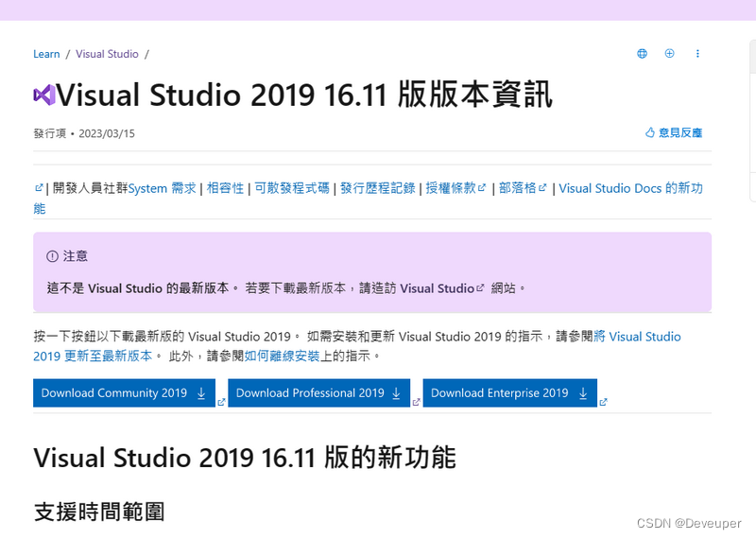Open the 相容性 link
The height and width of the screenshot is (539, 756).
coord(225,188)
